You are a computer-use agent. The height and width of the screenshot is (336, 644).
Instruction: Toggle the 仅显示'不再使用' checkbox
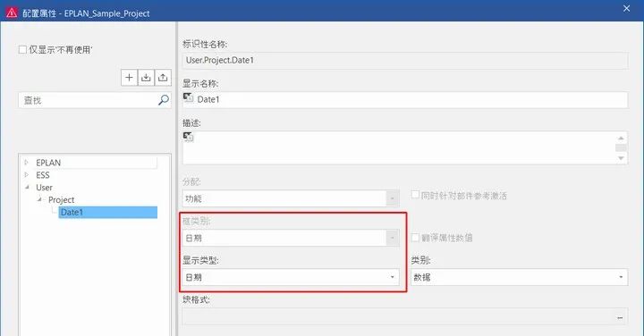22,50
